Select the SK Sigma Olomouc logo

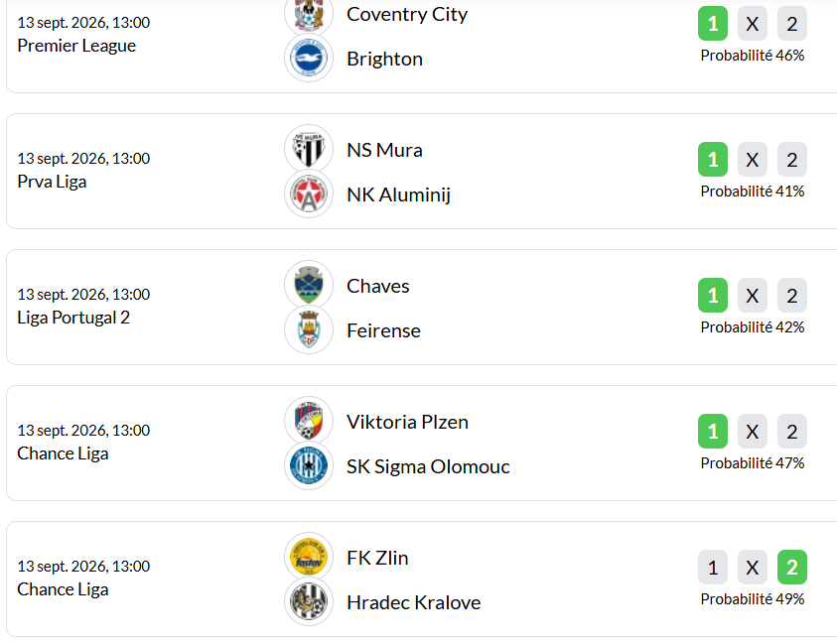[x=309, y=465]
